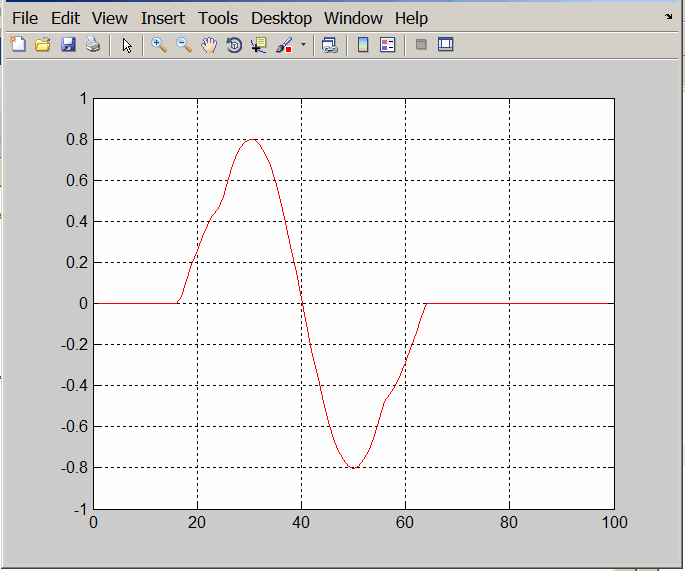Click the dock figure arrow at top right
This screenshot has height=571, width=685.
pos(668,16)
